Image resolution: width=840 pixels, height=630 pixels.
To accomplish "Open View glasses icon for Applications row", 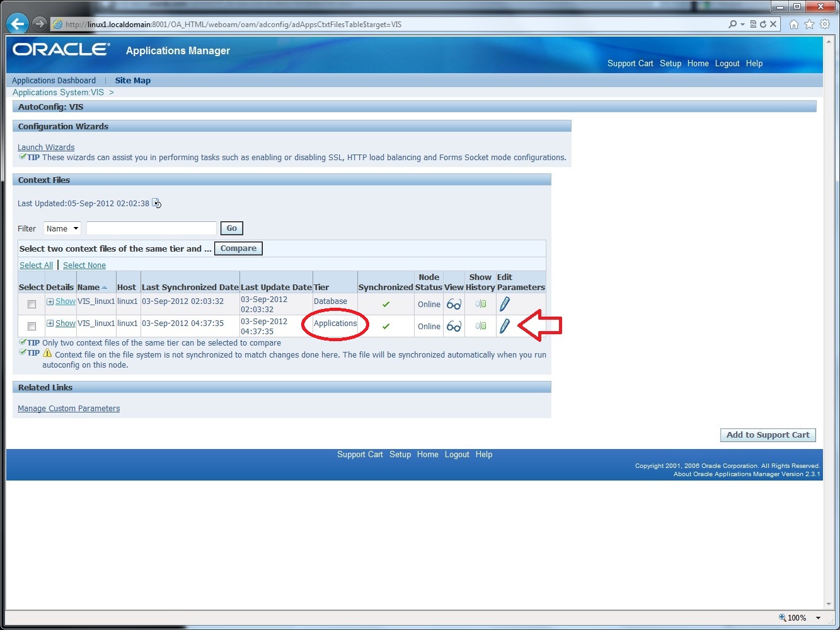I will click(x=454, y=326).
